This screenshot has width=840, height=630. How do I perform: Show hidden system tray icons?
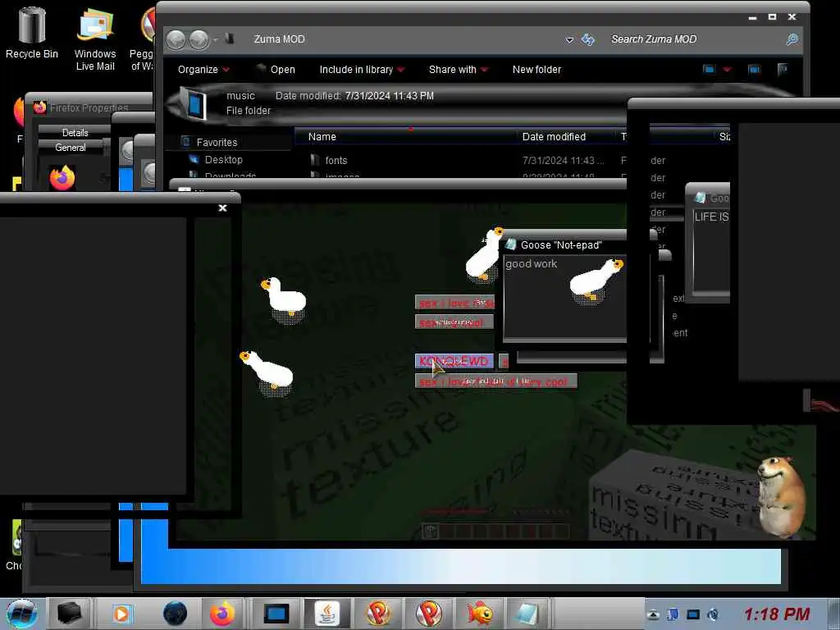(x=653, y=614)
